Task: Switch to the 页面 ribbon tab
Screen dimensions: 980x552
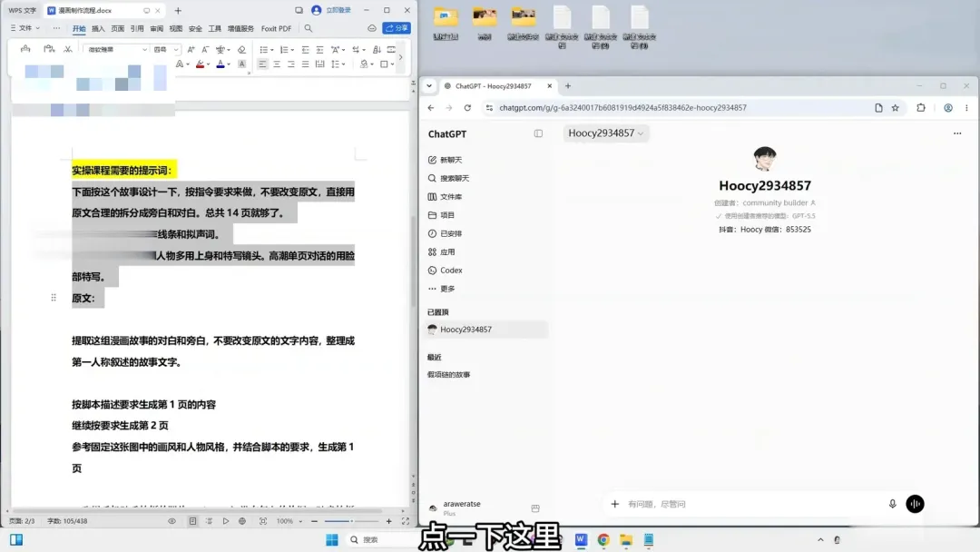Action: tap(117, 29)
